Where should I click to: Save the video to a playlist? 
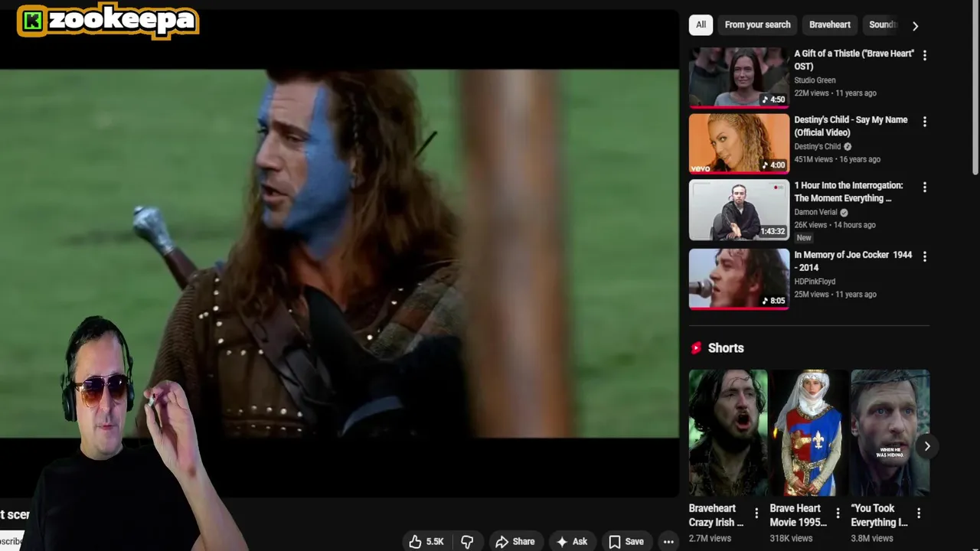(x=626, y=541)
